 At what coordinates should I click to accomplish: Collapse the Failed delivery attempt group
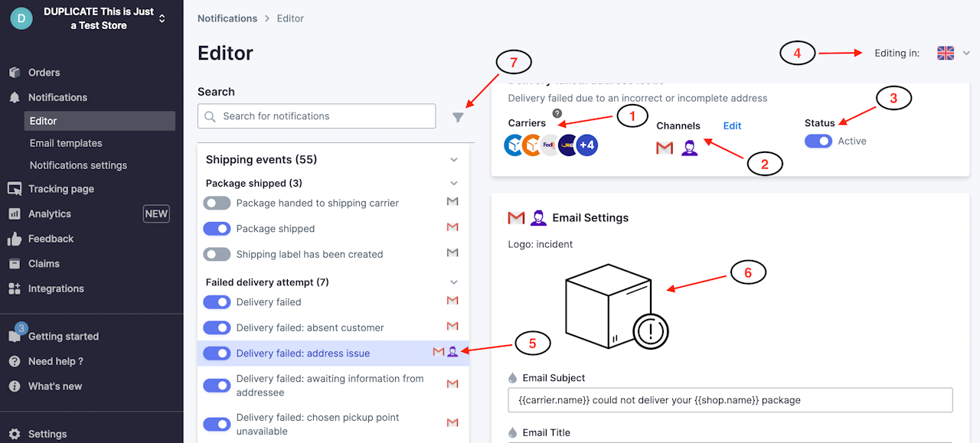pos(454,282)
